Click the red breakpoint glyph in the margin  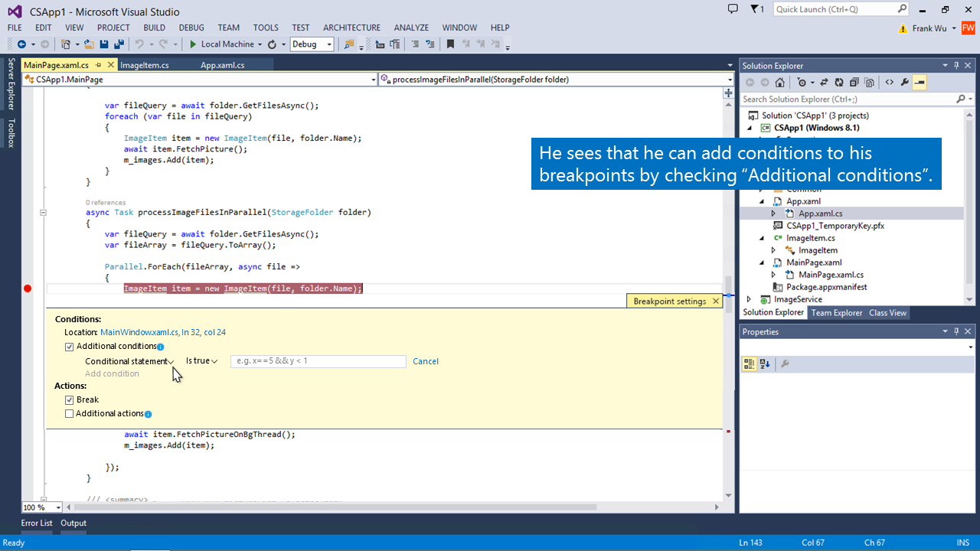tap(28, 289)
